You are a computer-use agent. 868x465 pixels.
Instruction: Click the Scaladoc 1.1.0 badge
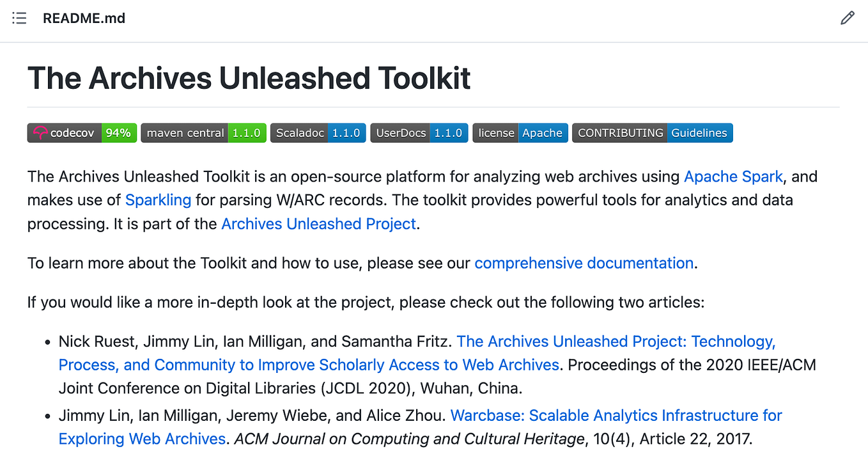318,132
